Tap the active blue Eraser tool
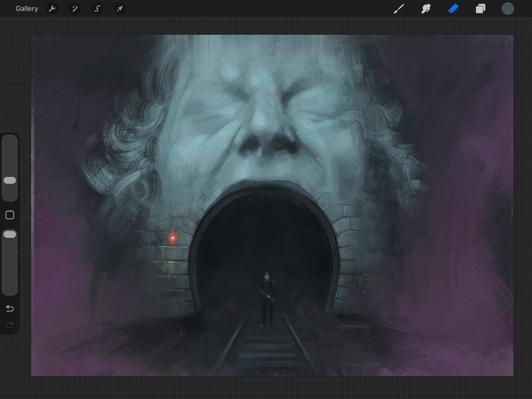Image resolution: width=532 pixels, height=399 pixels. (453, 9)
